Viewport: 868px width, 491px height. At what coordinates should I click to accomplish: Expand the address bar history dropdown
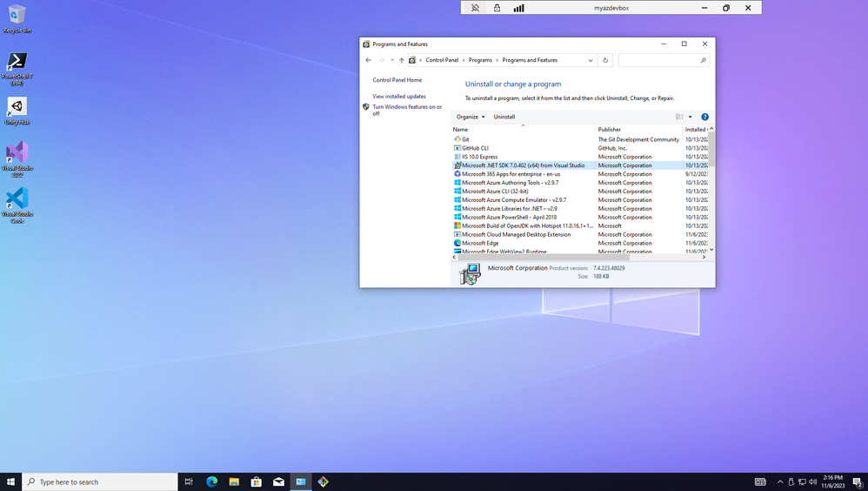click(591, 60)
